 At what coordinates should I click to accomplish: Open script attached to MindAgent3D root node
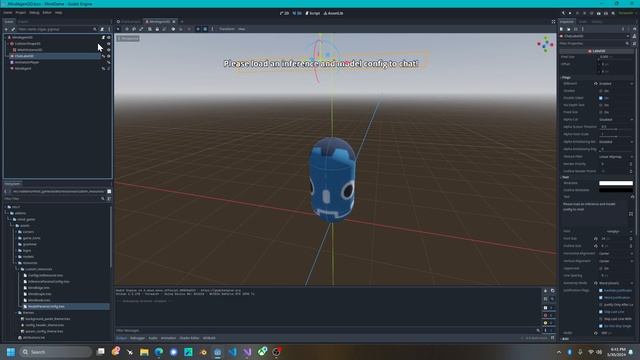[103, 37]
